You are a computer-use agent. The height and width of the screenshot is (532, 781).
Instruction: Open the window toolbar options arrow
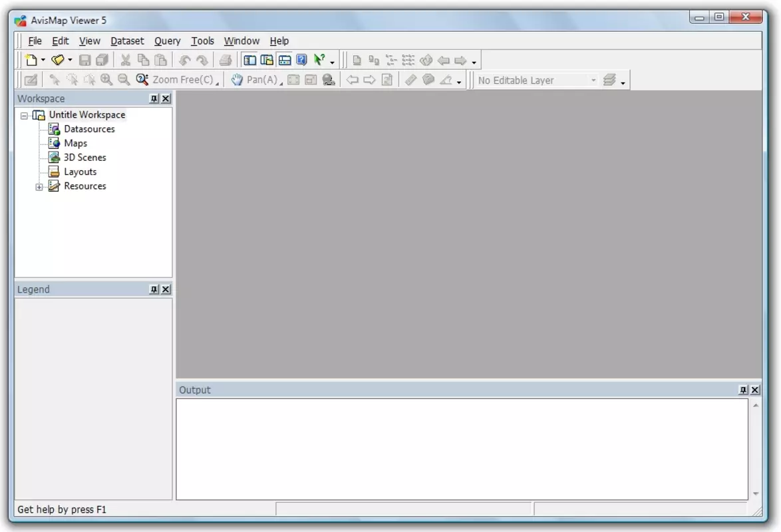pyautogui.click(x=474, y=62)
